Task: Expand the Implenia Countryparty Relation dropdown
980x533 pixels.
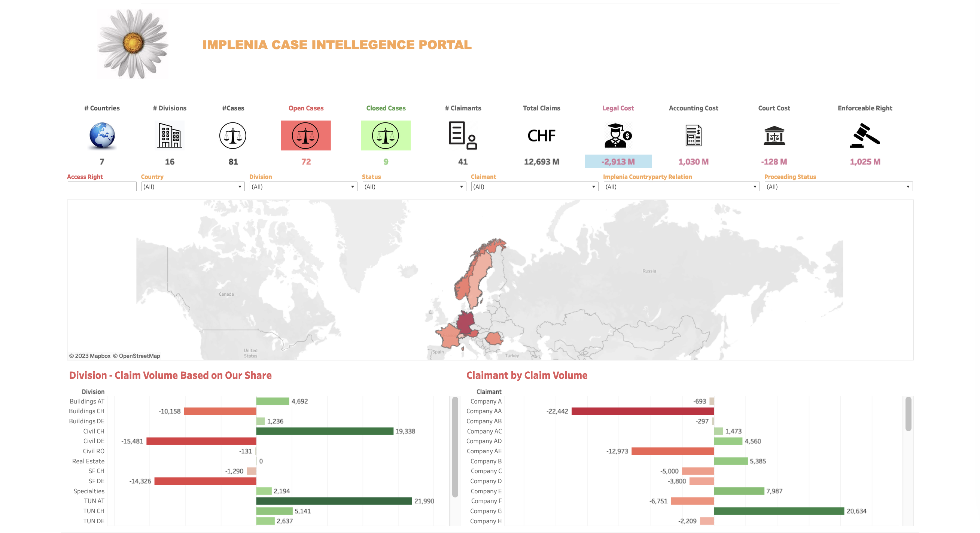Action: point(681,186)
